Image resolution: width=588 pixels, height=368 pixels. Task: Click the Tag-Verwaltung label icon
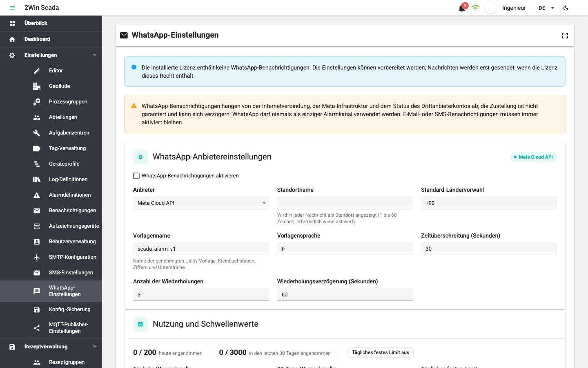coord(37,148)
